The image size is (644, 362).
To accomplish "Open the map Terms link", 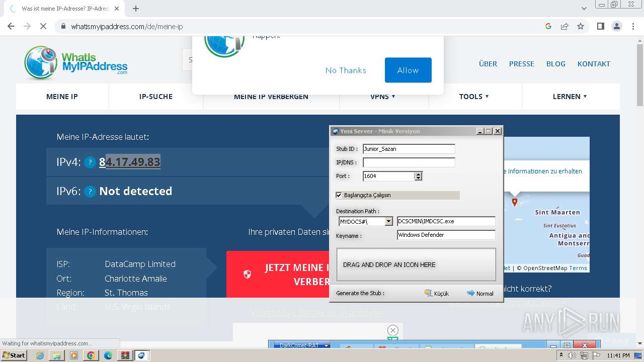I will coord(578,268).
